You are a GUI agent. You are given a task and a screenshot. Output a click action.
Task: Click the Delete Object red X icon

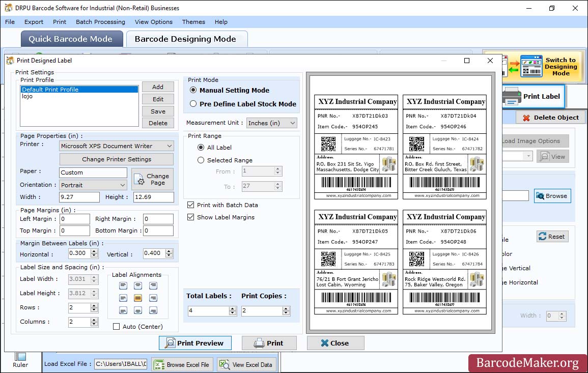526,118
